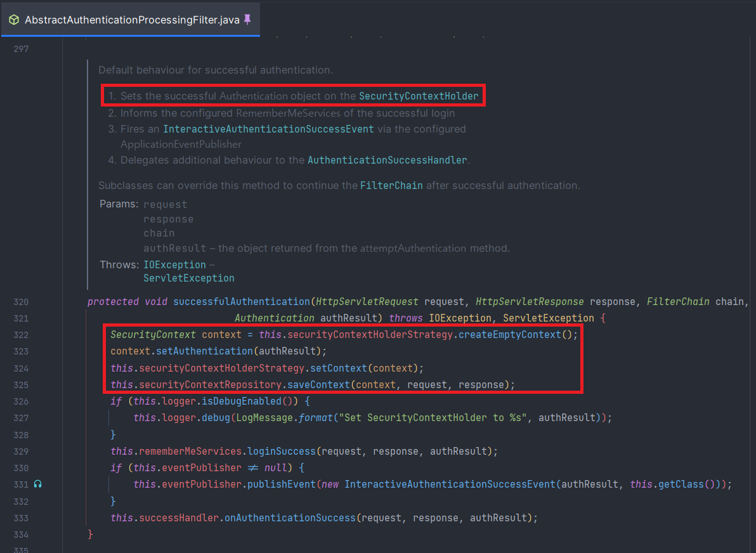Open the SecurityContextHolder doc link
Screen dimensions: 756x553
point(419,96)
